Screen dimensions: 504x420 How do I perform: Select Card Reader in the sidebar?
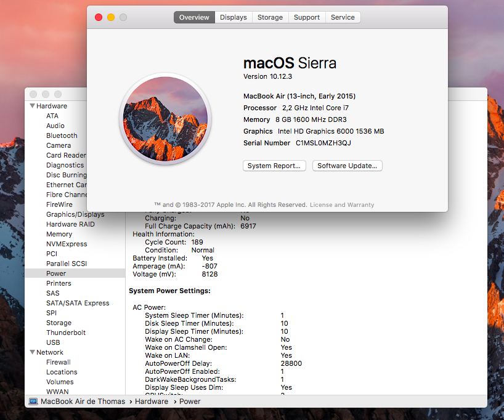(x=66, y=155)
